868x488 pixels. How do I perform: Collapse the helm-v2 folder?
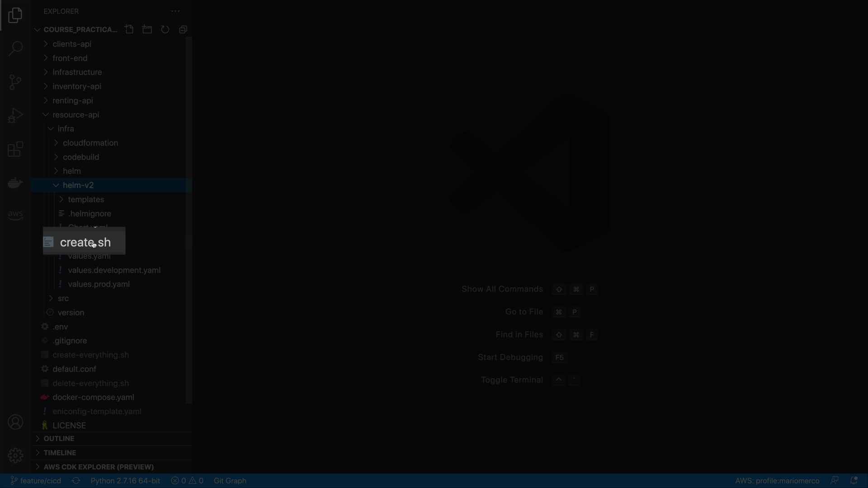78,185
